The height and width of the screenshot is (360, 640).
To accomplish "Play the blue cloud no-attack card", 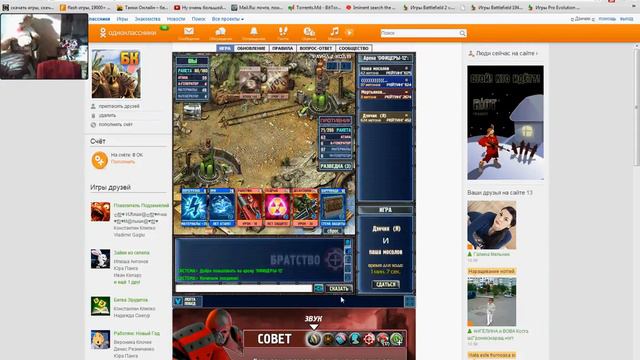I will 222,207.
